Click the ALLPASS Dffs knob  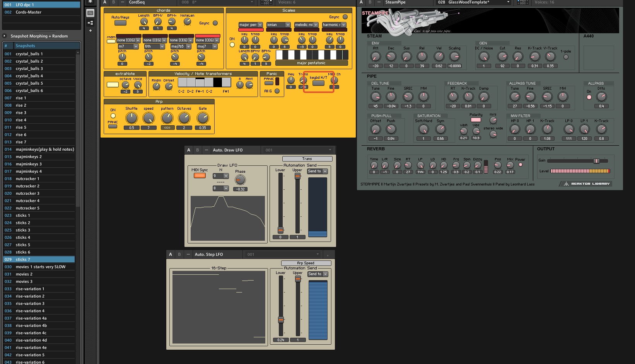click(x=601, y=97)
